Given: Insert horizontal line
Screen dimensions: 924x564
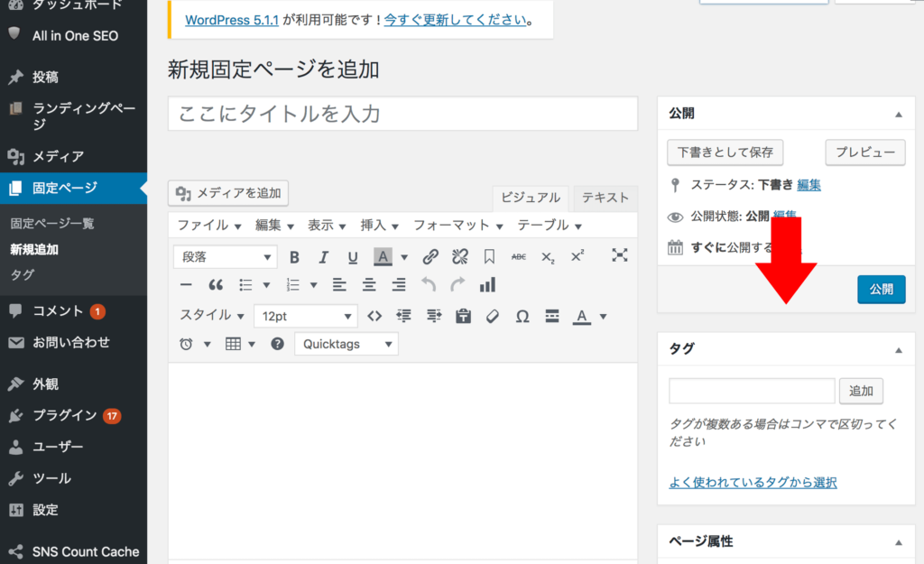Looking at the screenshot, I should (x=186, y=285).
